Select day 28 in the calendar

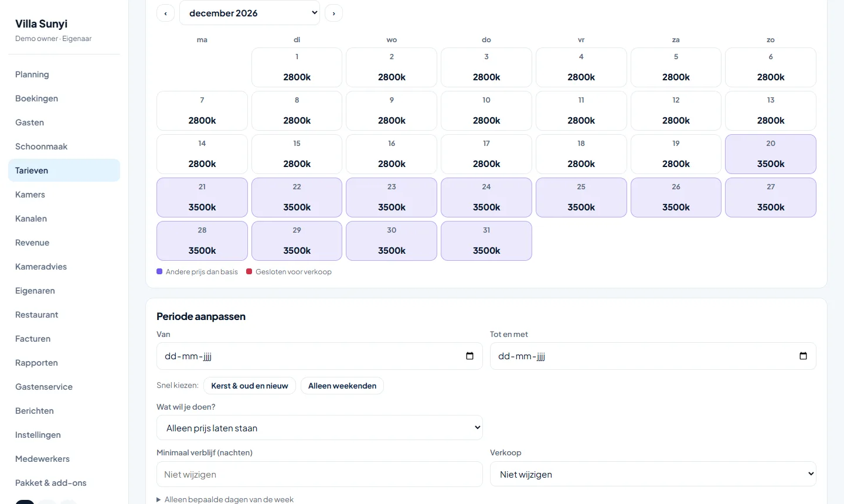coord(202,241)
